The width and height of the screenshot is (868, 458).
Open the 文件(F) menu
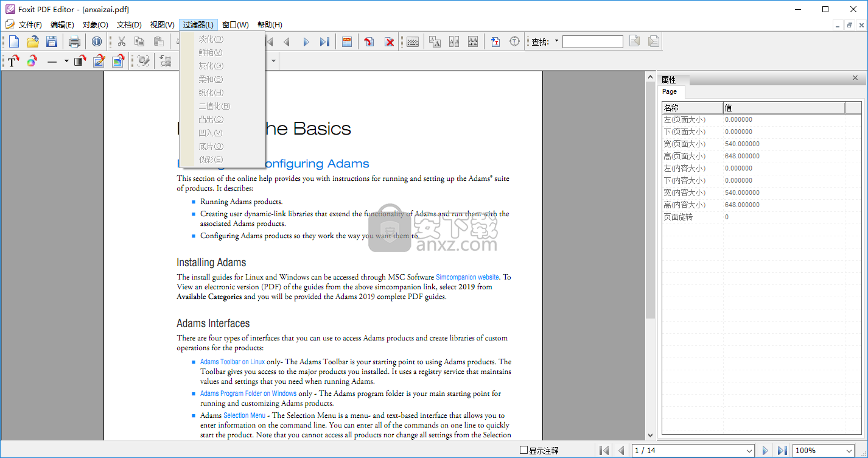pos(30,25)
